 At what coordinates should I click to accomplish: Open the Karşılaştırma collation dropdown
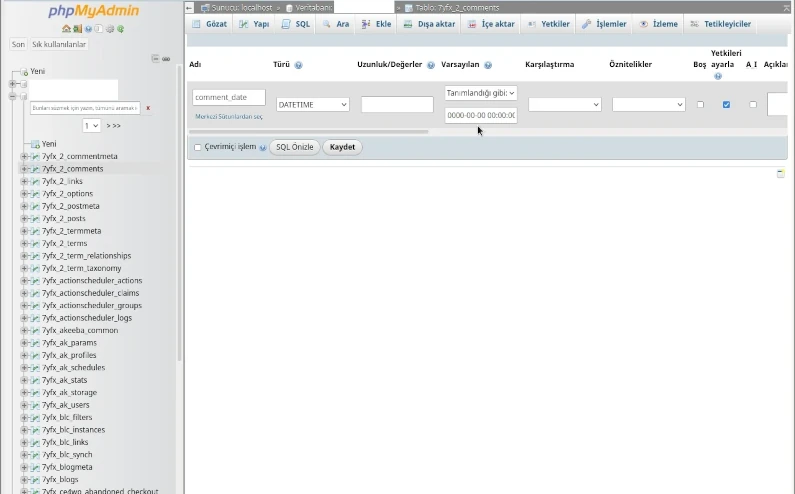pyautogui.click(x=564, y=104)
